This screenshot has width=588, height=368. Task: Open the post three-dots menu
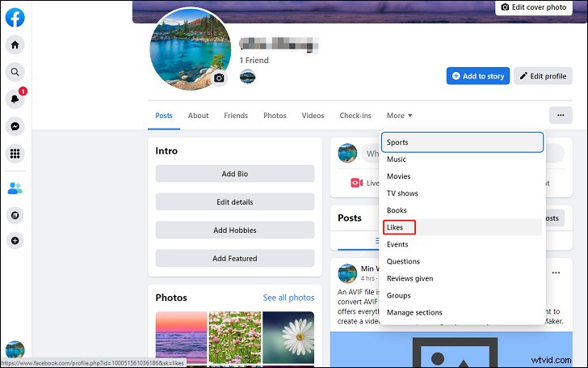point(556,273)
